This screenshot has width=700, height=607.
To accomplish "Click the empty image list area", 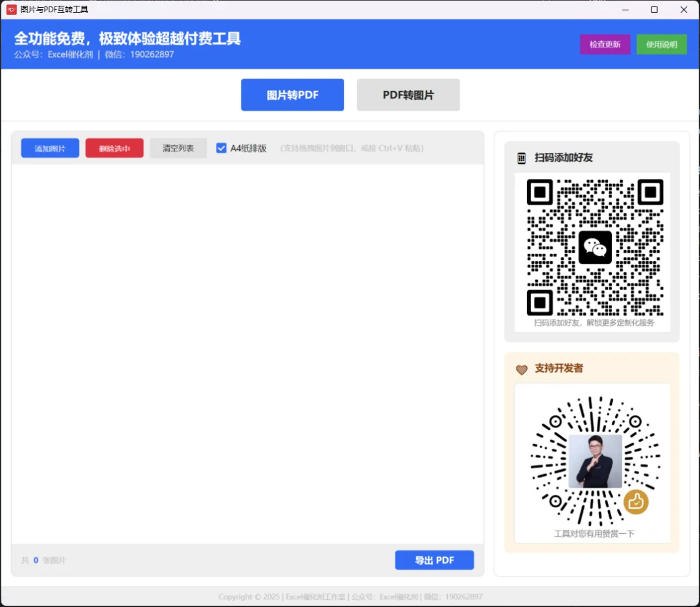I will click(x=248, y=354).
